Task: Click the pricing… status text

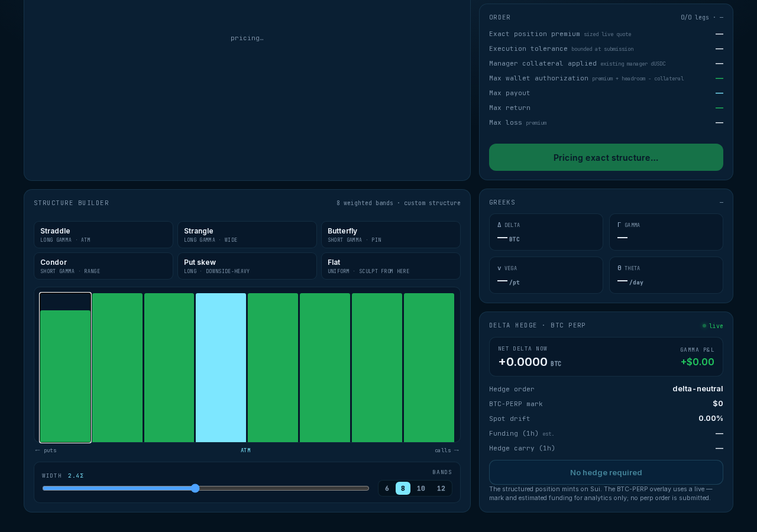Action: click(x=247, y=38)
